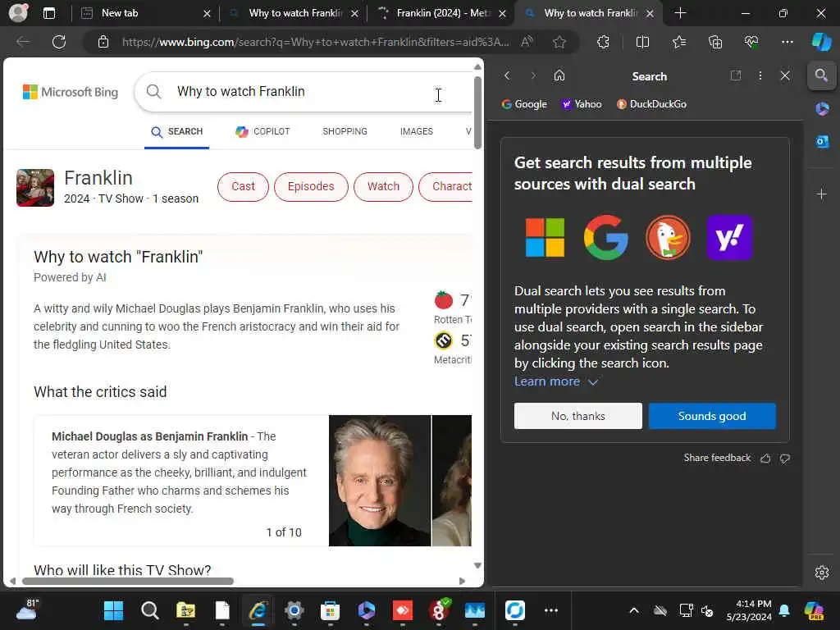Open a new browser tab
The image size is (840, 630).
point(680,13)
